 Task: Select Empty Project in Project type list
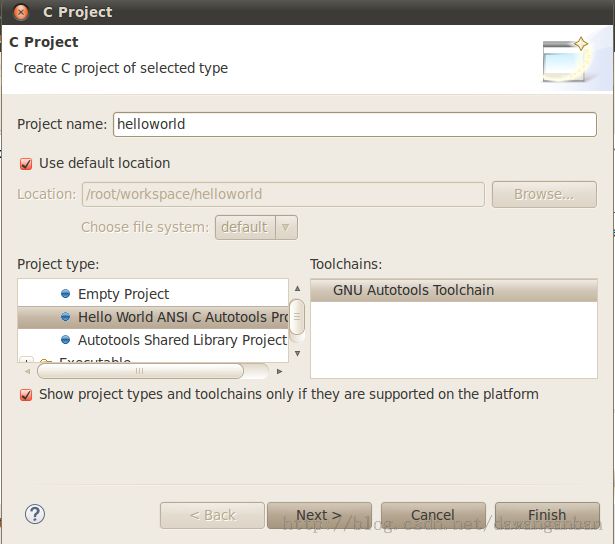[153, 294]
